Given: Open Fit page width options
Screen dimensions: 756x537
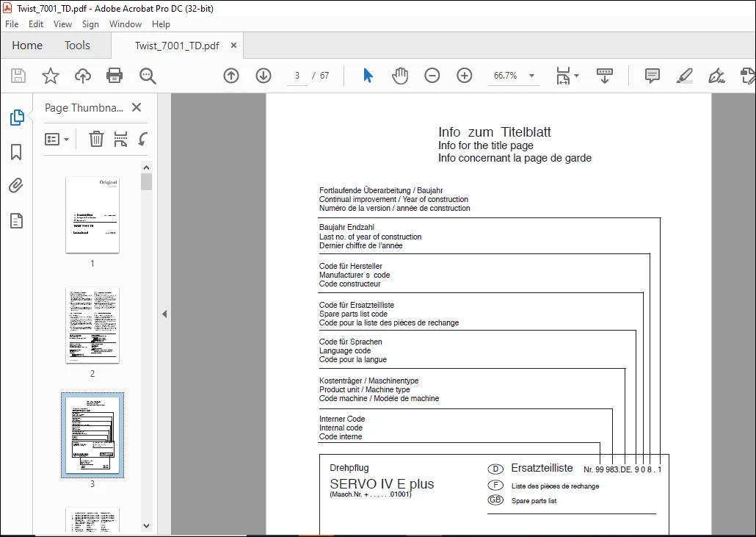Looking at the screenshot, I should coord(567,76).
